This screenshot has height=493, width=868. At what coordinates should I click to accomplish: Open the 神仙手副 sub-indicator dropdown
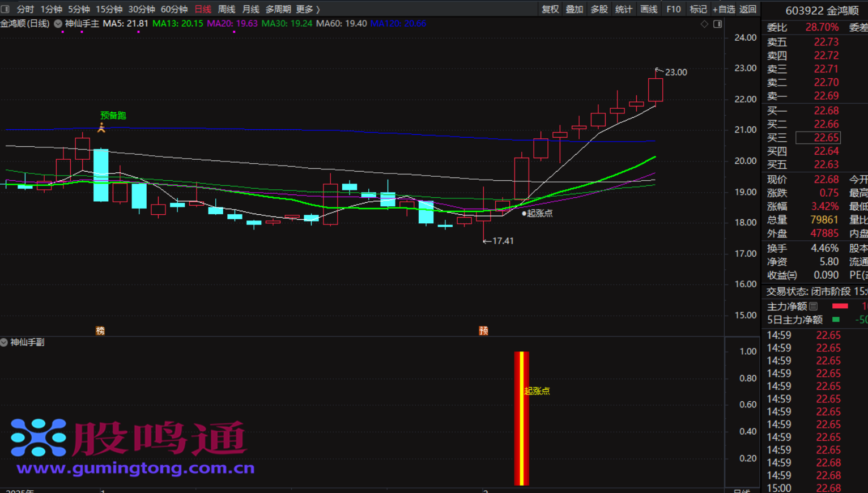click(4, 342)
